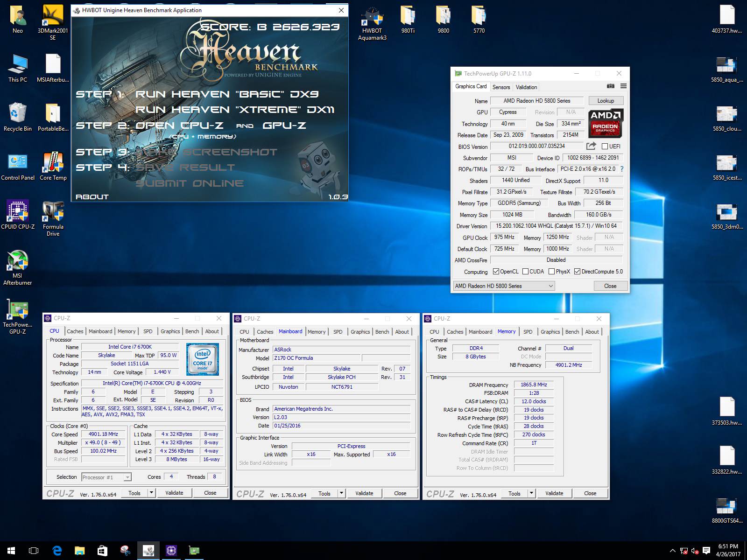Open the MSIAfterbu... file icon
Image resolution: width=747 pixels, height=560 pixels.
click(53, 68)
